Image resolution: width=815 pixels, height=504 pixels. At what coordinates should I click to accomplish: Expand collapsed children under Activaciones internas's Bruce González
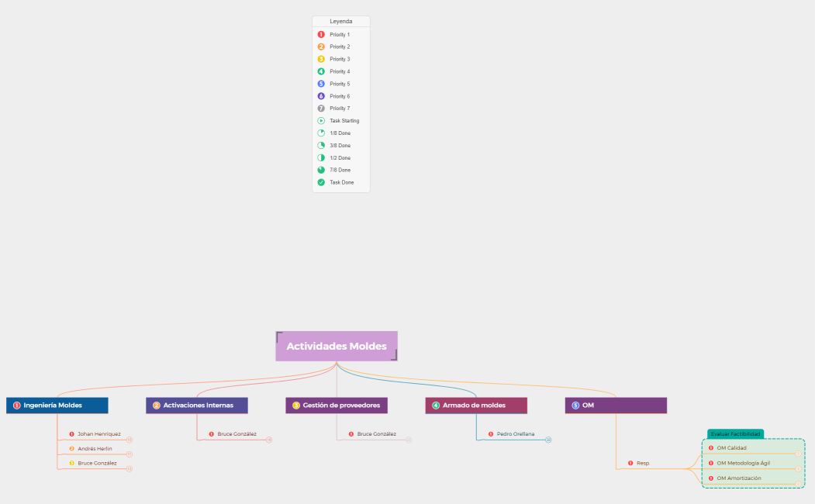click(269, 440)
